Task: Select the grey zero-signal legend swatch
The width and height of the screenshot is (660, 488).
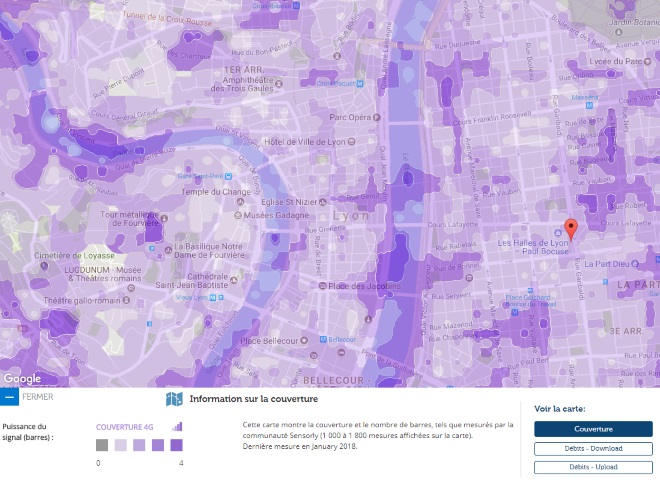Action: pos(102,445)
